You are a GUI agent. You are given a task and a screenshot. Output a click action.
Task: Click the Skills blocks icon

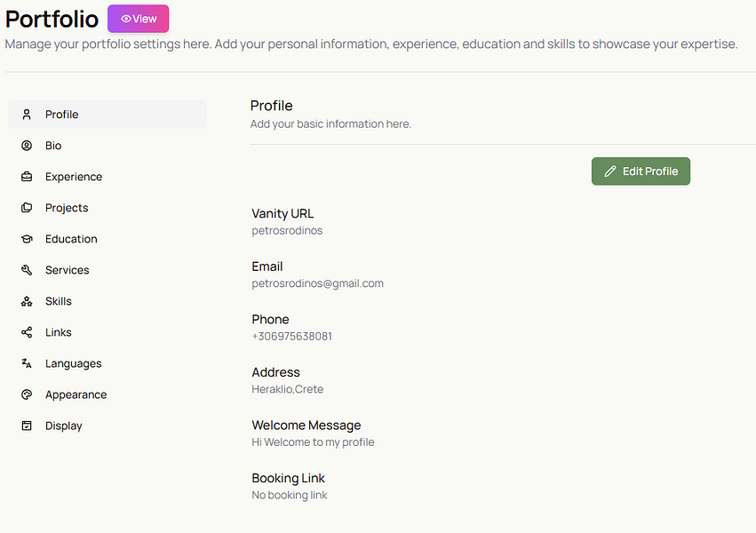click(27, 301)
